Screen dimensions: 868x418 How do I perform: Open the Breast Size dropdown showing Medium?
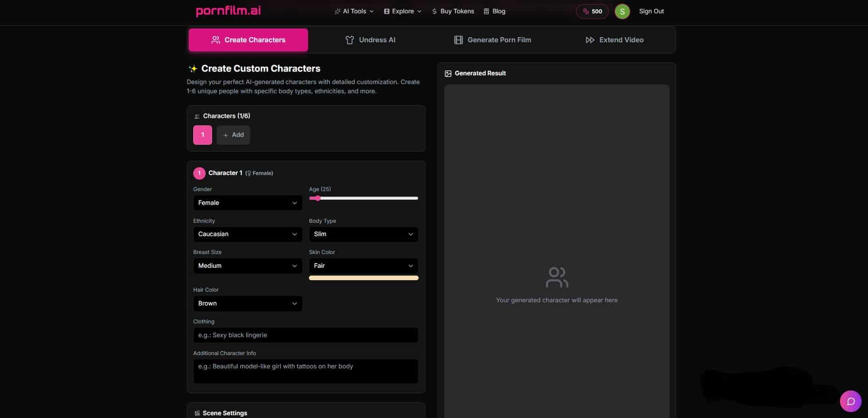(248, 266)
